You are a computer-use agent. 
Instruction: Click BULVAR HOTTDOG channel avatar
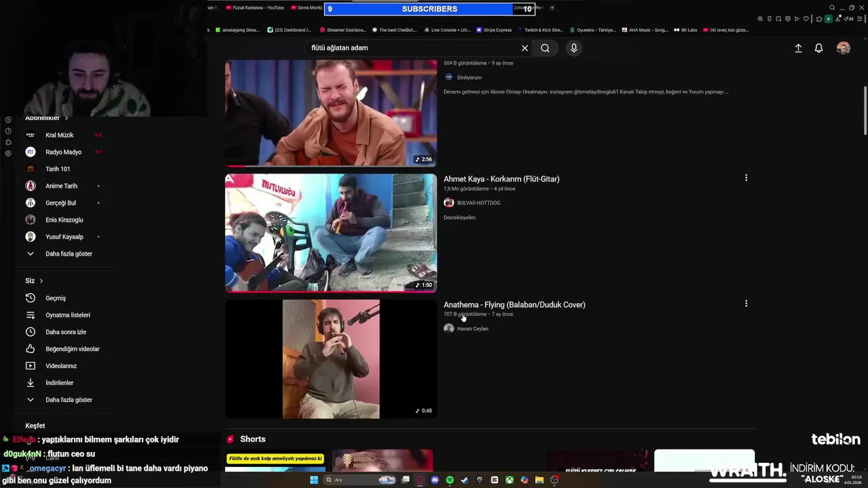coord(448,203)
